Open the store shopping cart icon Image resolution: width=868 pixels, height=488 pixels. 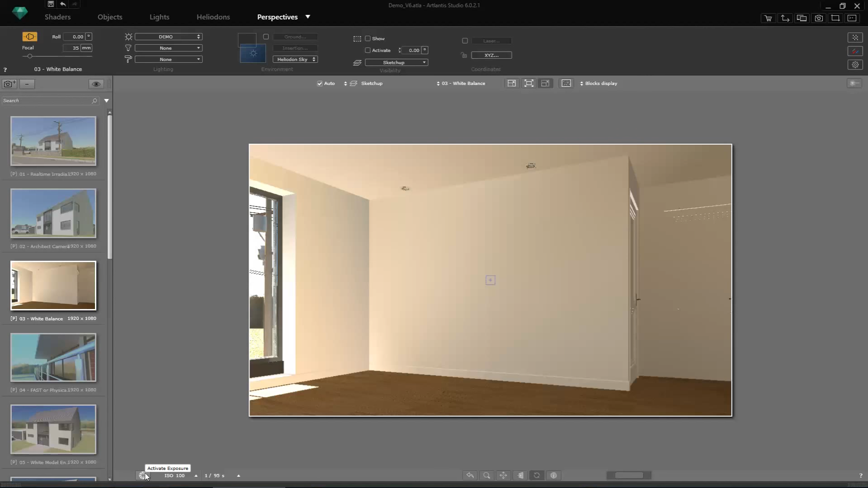[x=768, y=19]
